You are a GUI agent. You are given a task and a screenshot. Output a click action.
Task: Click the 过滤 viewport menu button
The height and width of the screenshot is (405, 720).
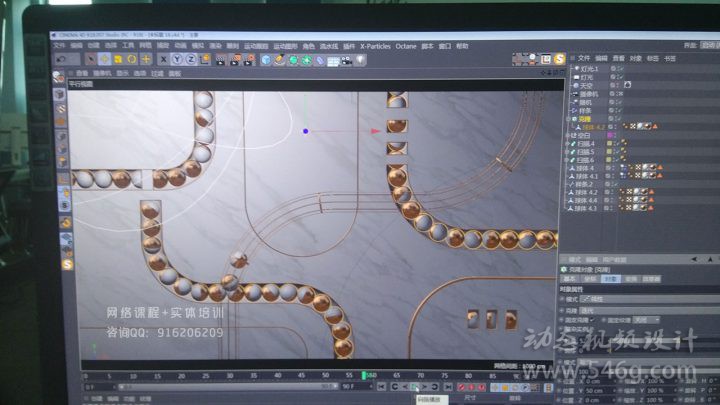coord(157,74)
